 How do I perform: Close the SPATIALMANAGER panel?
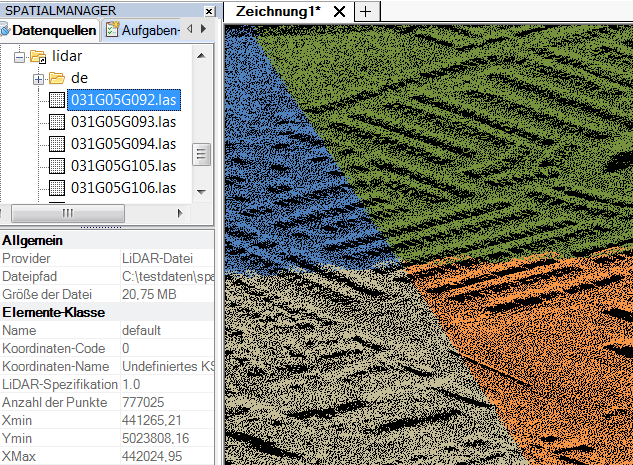tap(209, 11)
